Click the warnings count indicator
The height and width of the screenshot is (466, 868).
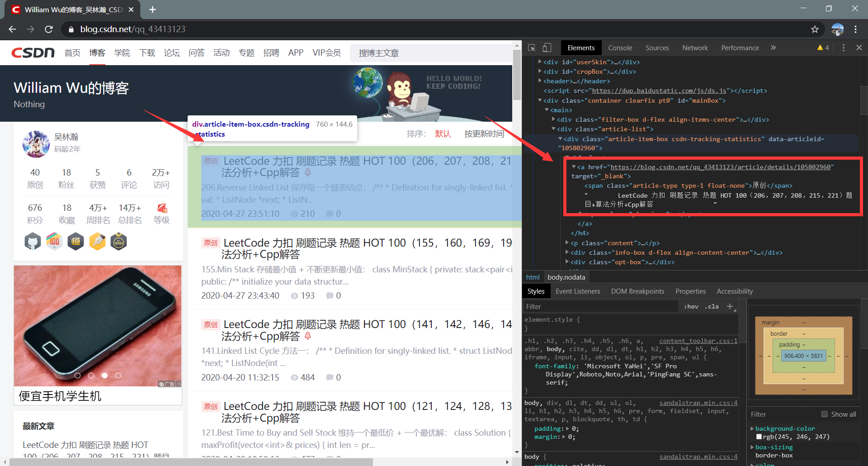823,48
